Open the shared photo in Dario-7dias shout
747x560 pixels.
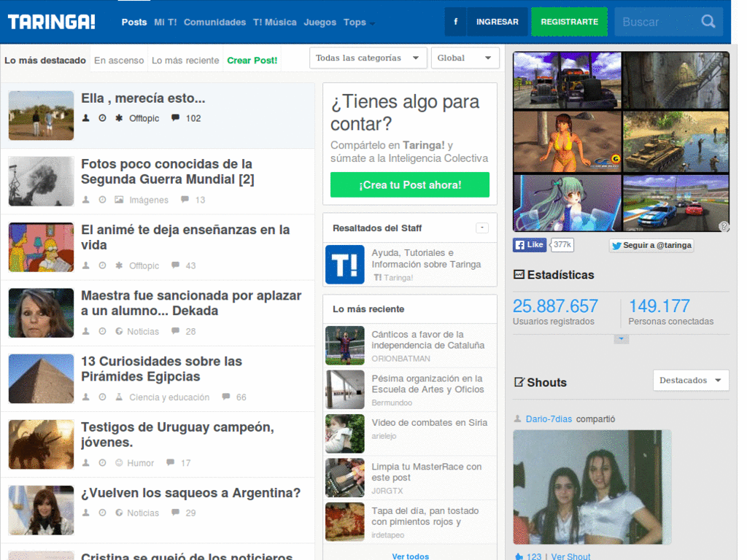(x=592, y=486)
